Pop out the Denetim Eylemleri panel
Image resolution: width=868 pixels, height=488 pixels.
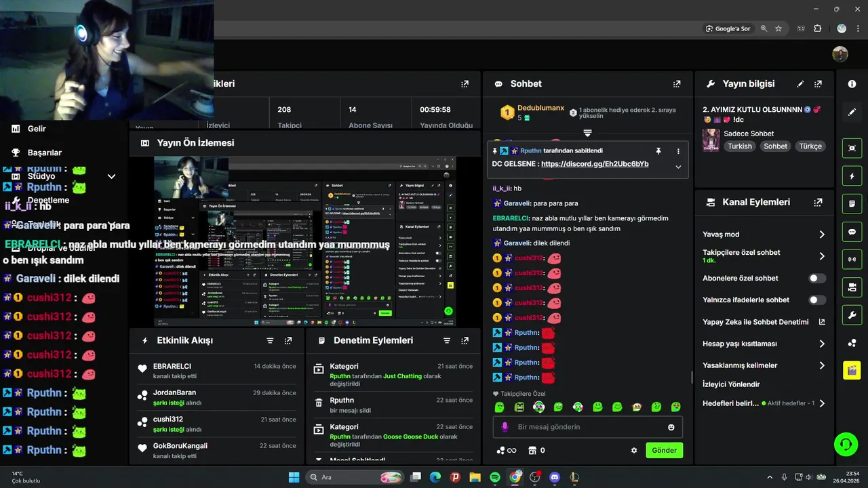pos(465,340)
